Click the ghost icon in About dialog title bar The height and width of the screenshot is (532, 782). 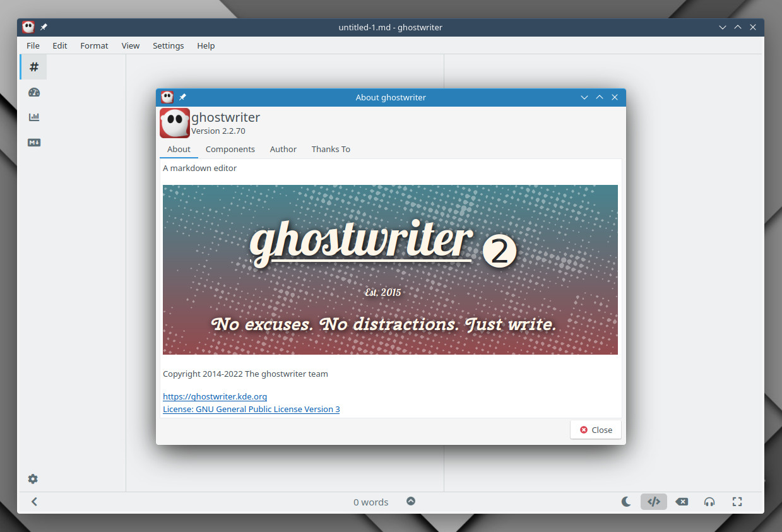167,97
